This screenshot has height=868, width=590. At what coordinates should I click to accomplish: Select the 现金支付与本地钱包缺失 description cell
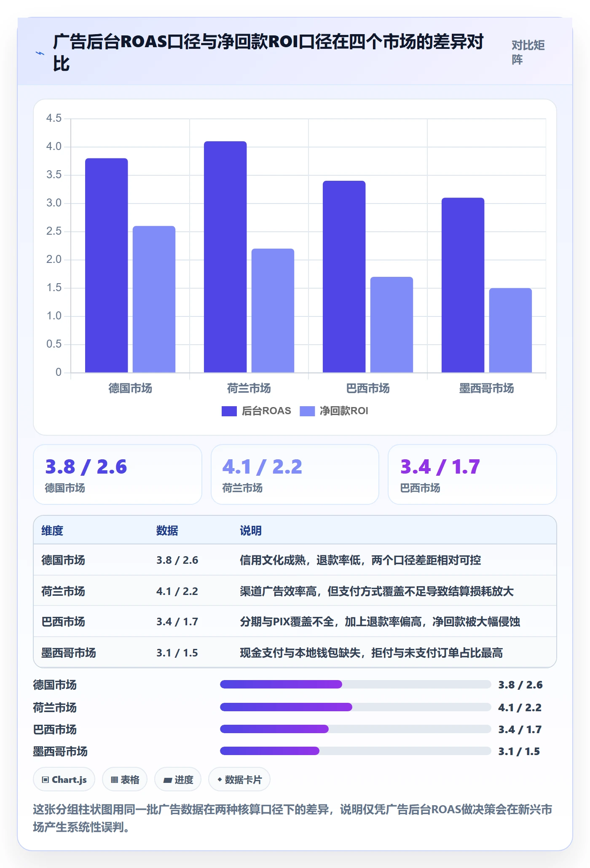(371, 653)
